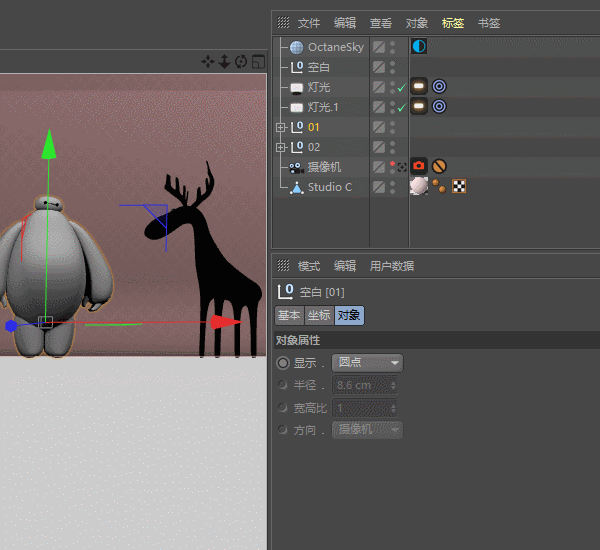Switch to the 坐标 tab
This screenshot has width=600, height=550.
coord(319,315)
